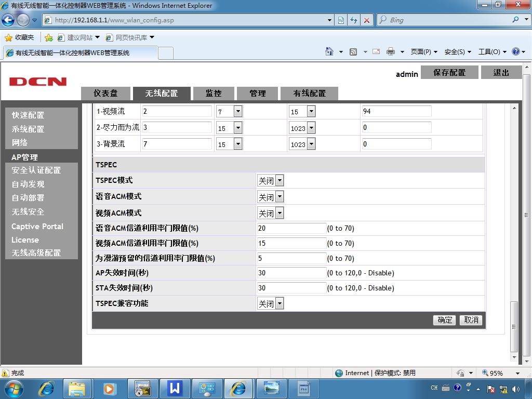Click 退出 button
The width and height of the screenshot is (532, 399).
501,72
